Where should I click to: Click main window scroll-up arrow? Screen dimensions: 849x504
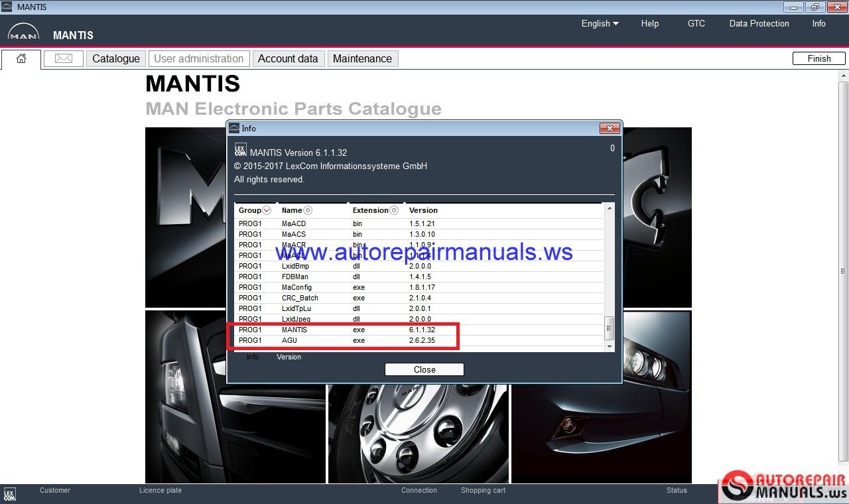(x=844, y=76)
